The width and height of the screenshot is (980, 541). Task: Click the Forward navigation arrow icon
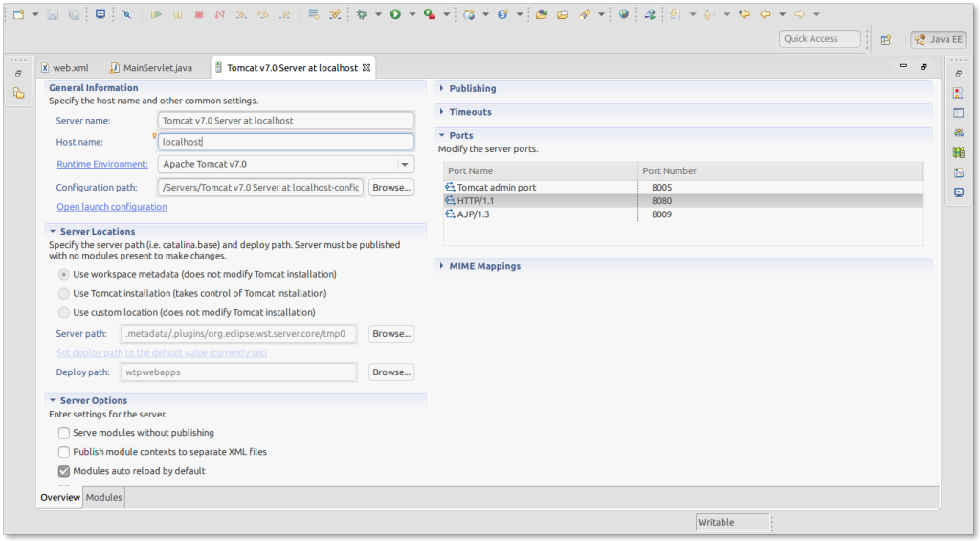[799, 14]
